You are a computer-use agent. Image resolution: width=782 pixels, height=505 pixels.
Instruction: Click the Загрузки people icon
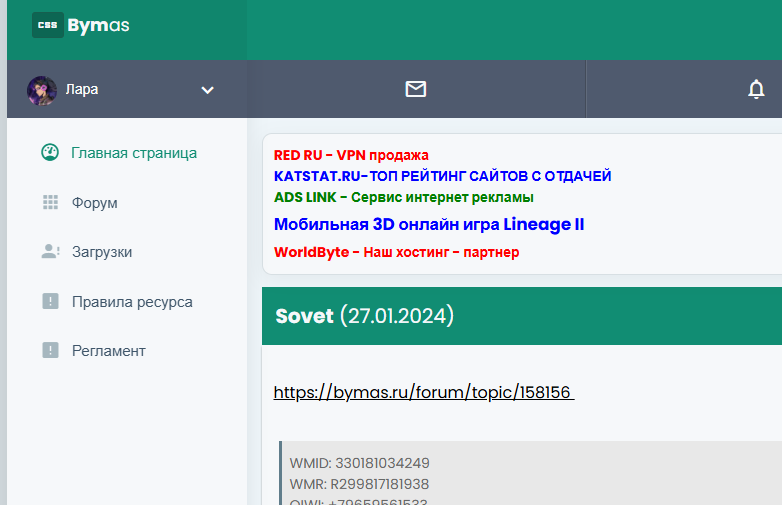point(50,252)
